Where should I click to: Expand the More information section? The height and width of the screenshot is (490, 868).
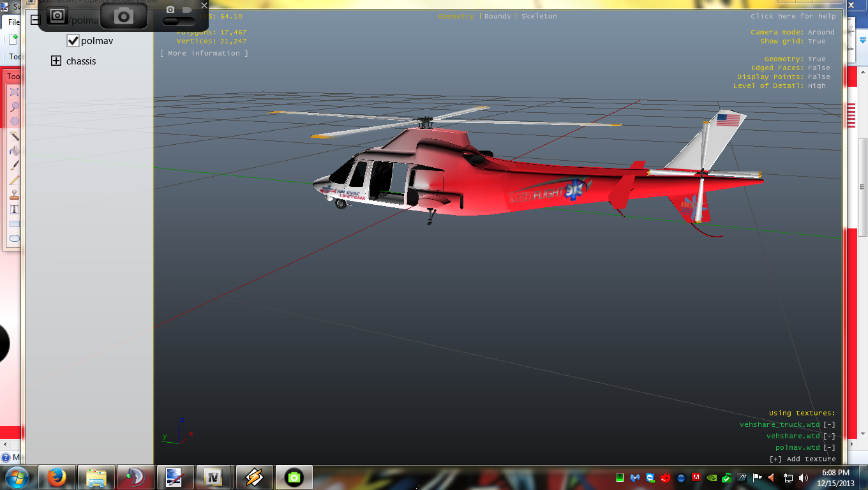tap(204, 54)
